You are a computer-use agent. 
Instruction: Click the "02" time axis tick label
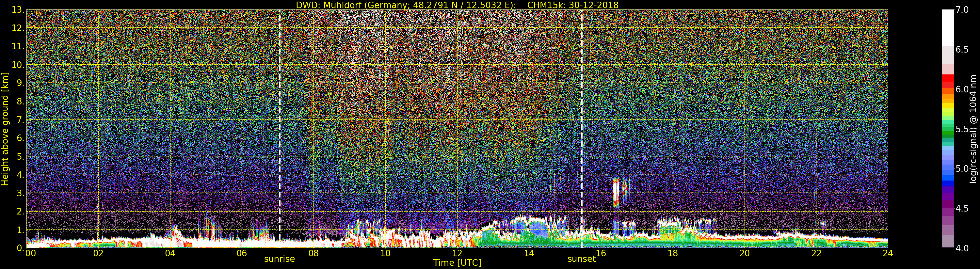(98, 253)
